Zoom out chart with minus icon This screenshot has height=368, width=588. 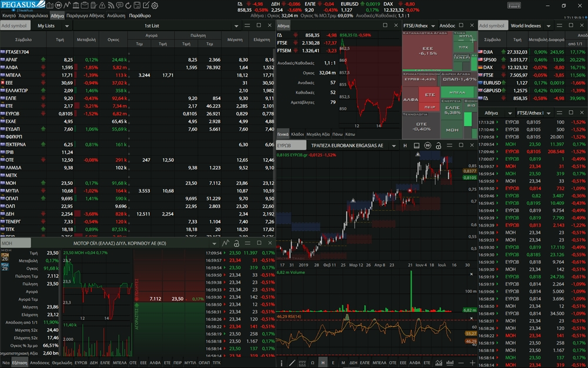(461, 363)
